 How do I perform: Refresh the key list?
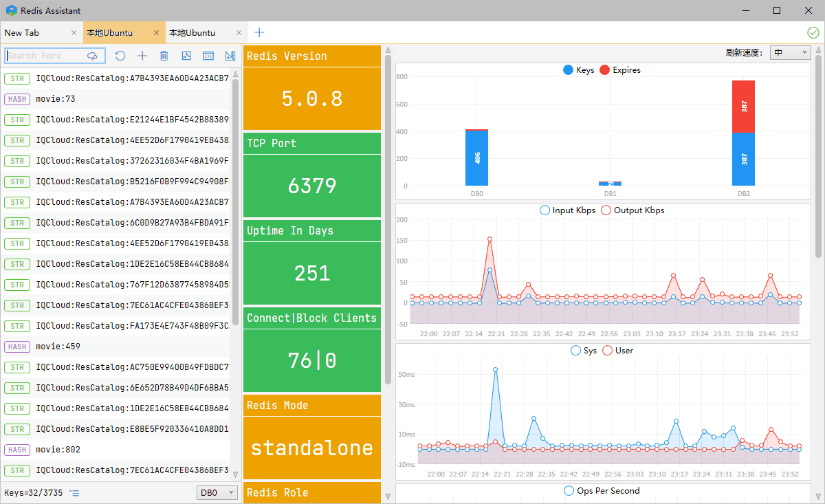point(120,56)
